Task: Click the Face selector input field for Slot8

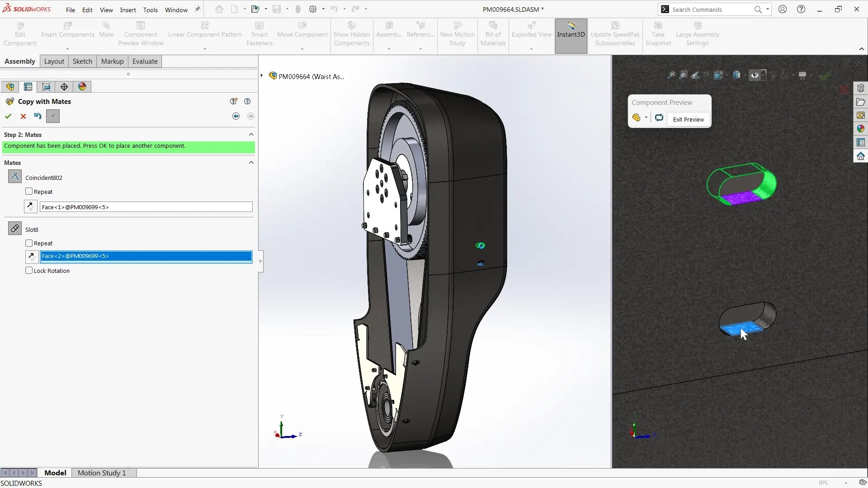Action: coord(146,256)
